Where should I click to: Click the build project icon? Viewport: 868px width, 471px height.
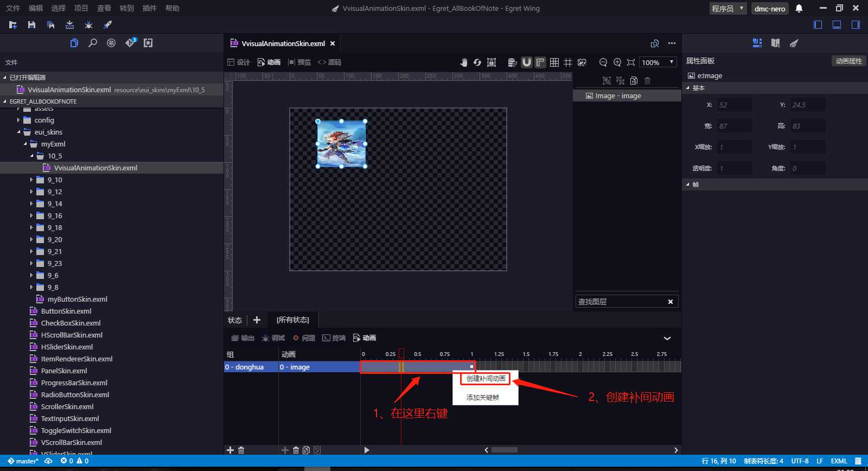click(x=69, y=25)
